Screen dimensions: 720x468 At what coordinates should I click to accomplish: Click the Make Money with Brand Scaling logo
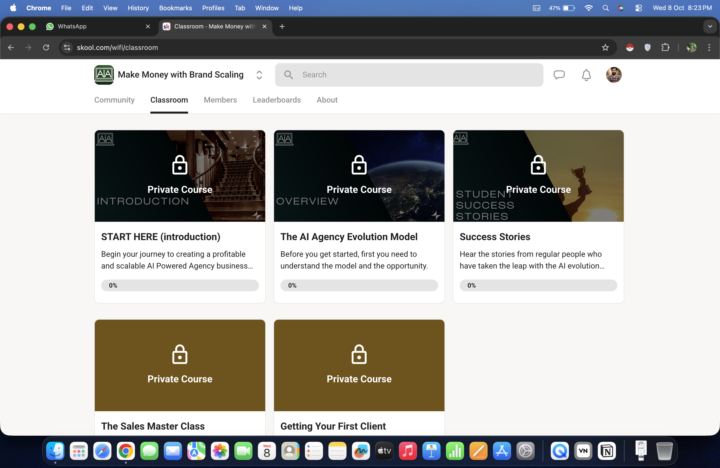pos(104,75)
